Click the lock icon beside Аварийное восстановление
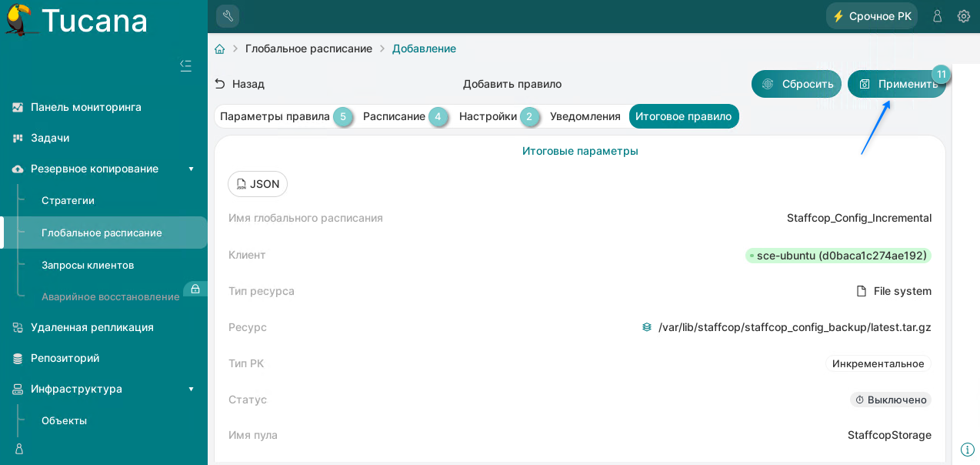 coord(195,289)
